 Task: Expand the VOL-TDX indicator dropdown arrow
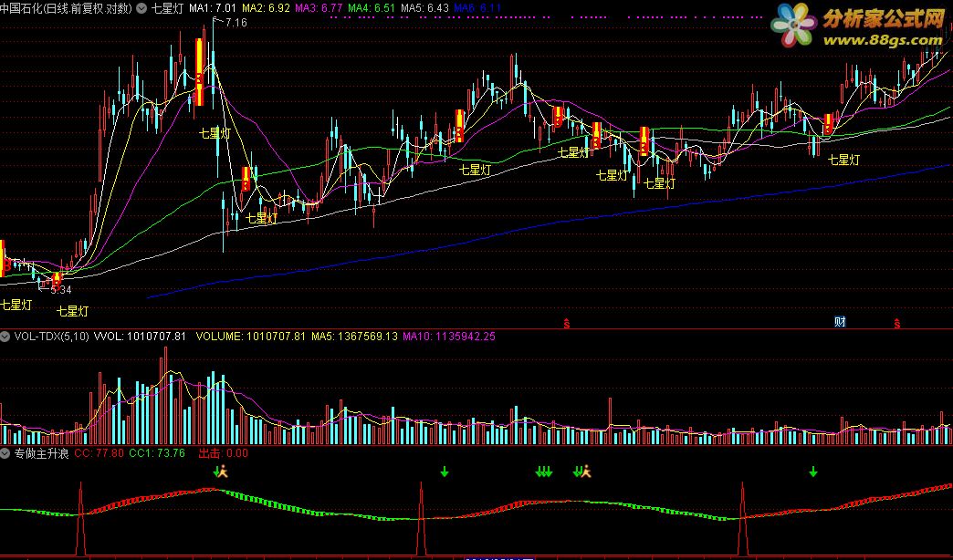[5, 336]
